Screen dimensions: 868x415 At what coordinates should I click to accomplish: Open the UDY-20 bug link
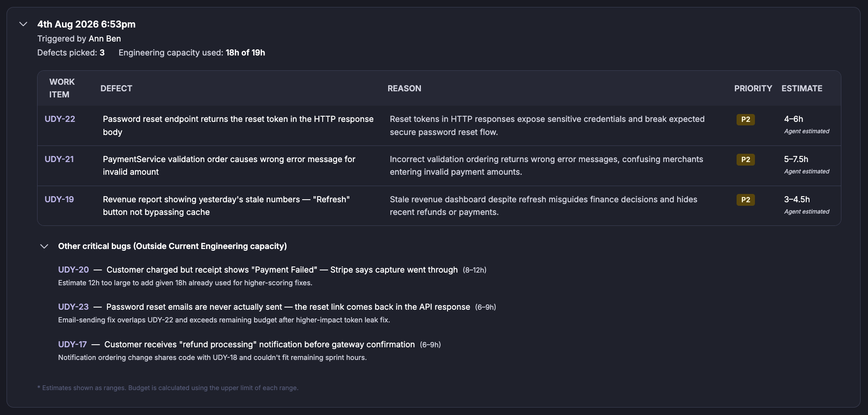73,270
